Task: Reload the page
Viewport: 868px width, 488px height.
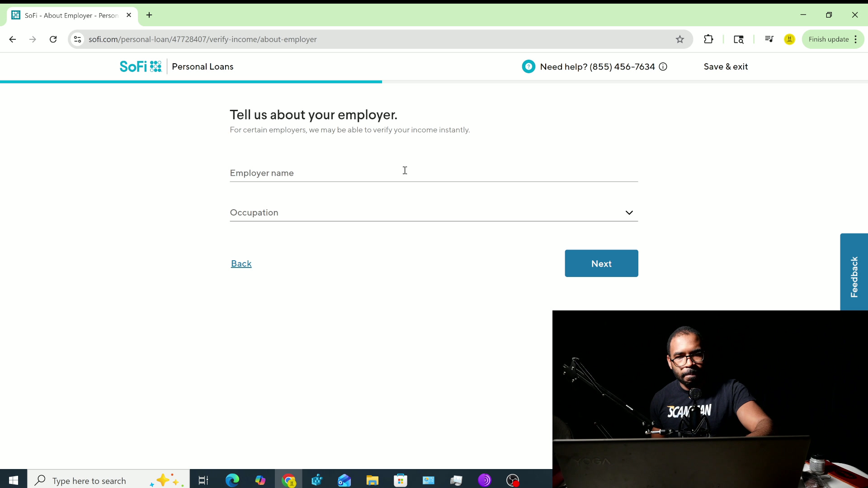Action: pyautogui.click(x=53, y=39)
